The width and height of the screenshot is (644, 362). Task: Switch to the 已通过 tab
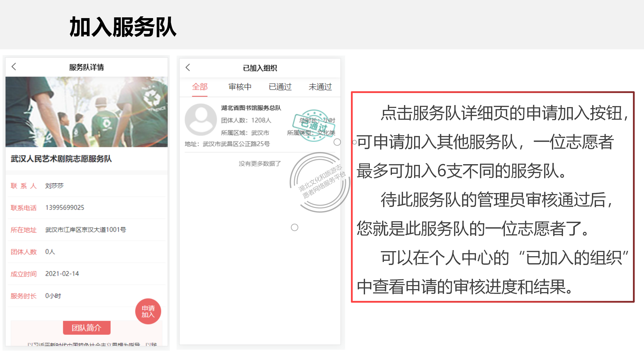coord(280,87)
